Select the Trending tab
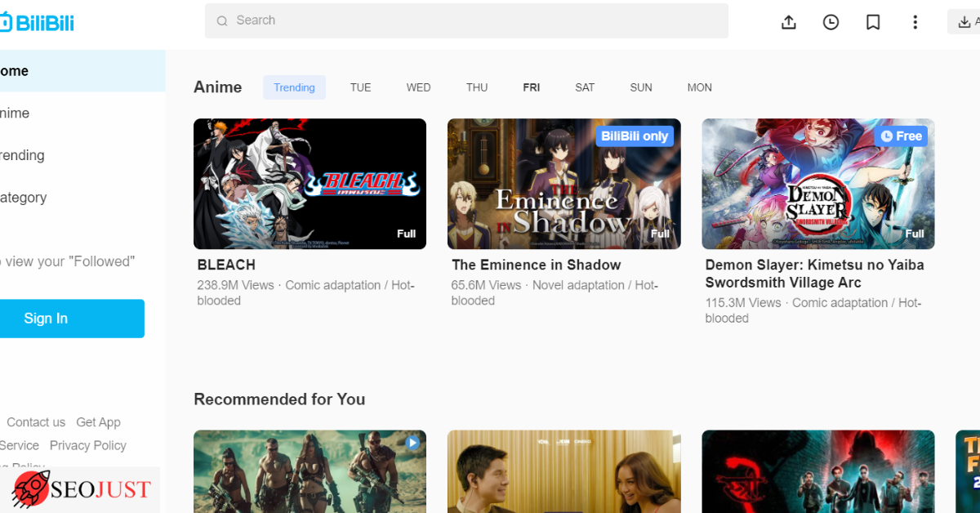The height and width of the screenshot is (513, 980). [294, 87]
